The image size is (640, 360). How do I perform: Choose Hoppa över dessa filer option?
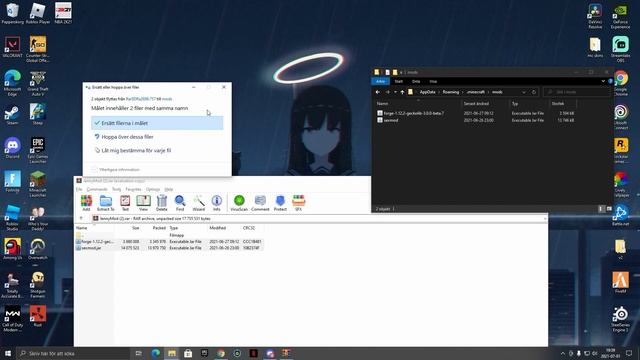[157, 137]
